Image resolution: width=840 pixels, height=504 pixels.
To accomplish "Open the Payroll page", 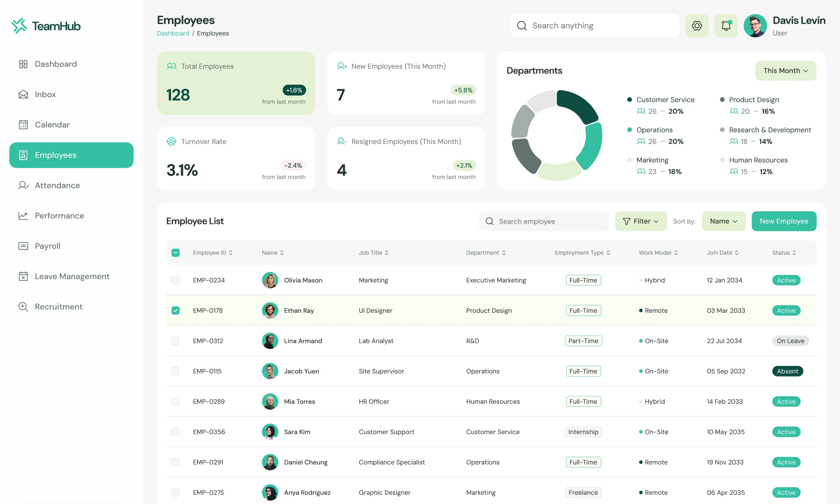I will coord(47,246).
